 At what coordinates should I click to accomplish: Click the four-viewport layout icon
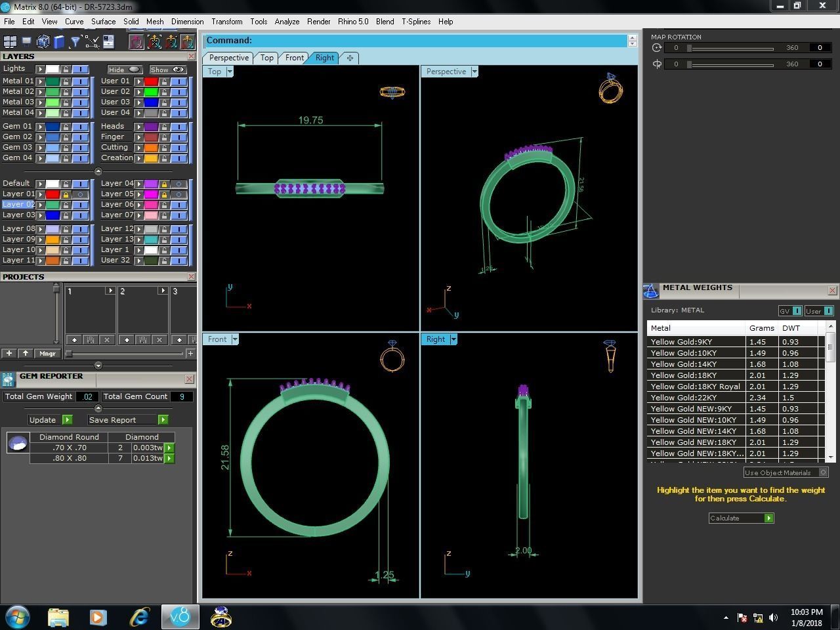10,42
